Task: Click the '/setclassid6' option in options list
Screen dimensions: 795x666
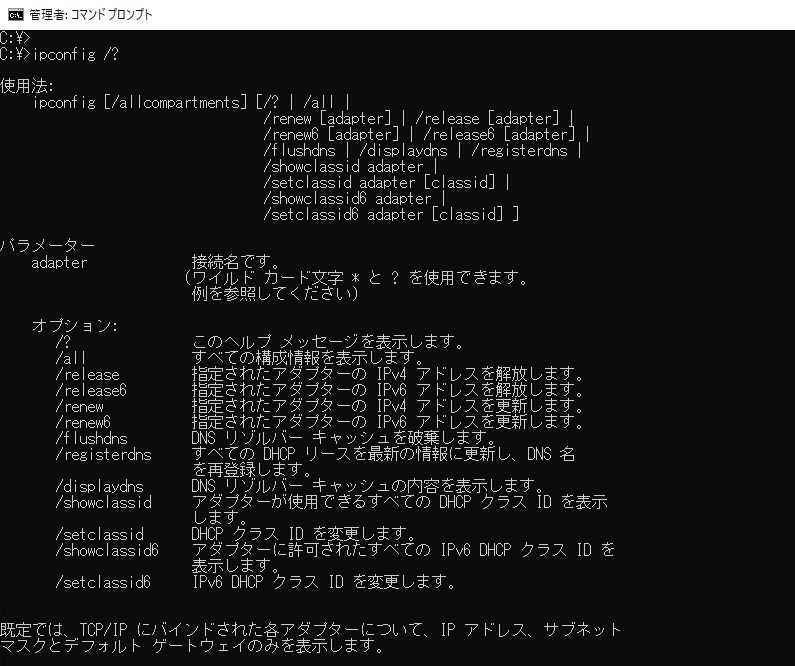Action: tap(103, 582)
